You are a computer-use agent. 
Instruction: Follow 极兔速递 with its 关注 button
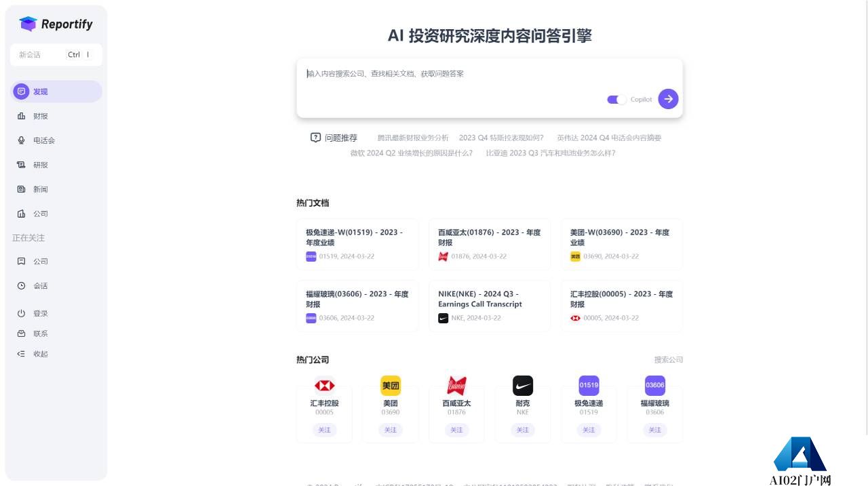click(589, 430)
